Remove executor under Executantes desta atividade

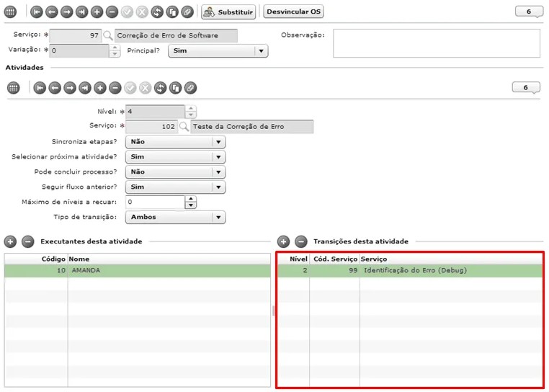pos(27,241)
